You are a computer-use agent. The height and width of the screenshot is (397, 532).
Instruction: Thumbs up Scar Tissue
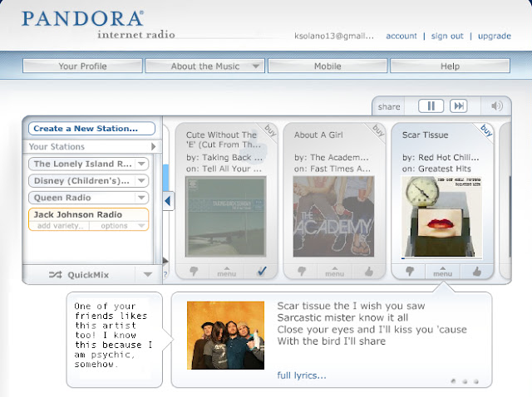[477, 272]
